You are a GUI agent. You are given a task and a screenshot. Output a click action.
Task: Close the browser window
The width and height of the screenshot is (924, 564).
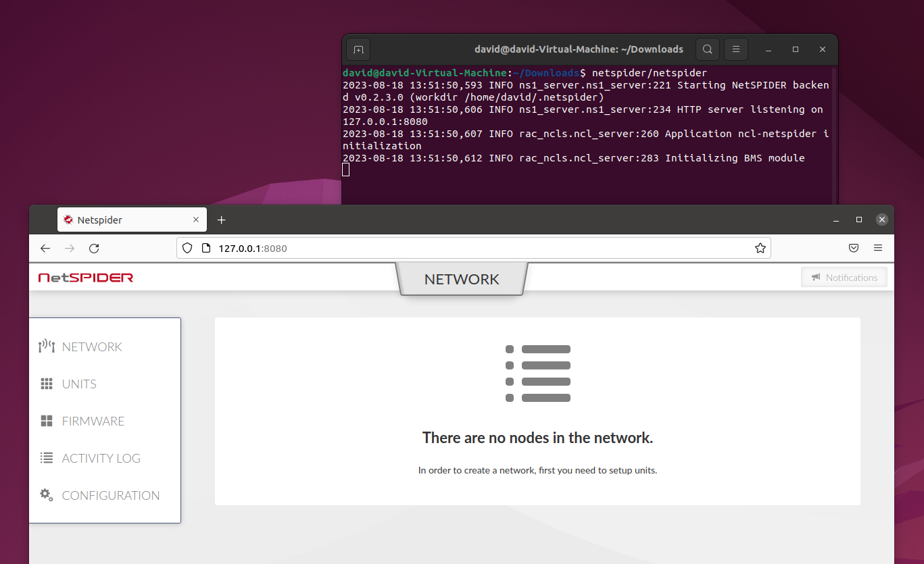(881, 220)
